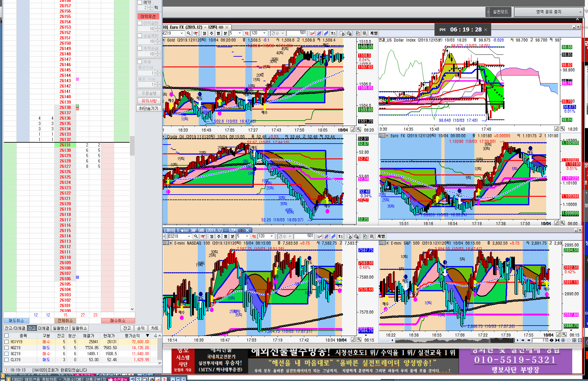Check the GCZ19 position row checkbox

(x=6, y=354)
